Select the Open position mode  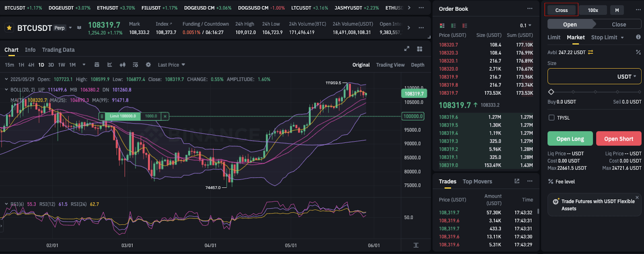click(x=570, y=24)
